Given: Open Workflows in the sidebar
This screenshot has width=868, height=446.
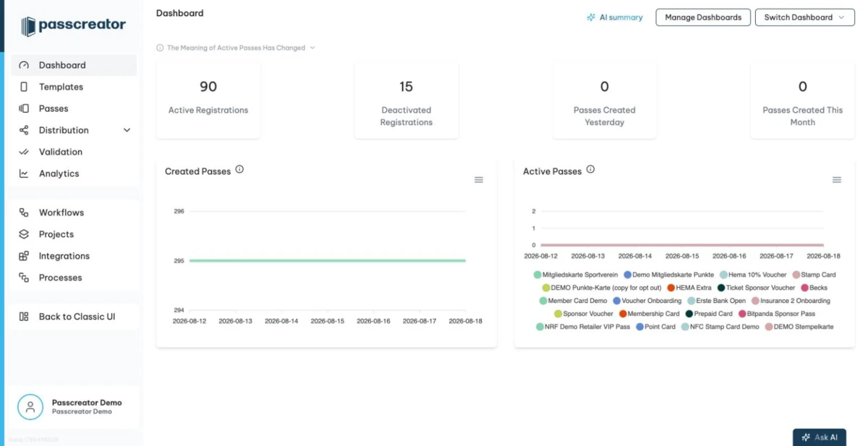Looking at the screenshot, I should coord(74,213).
